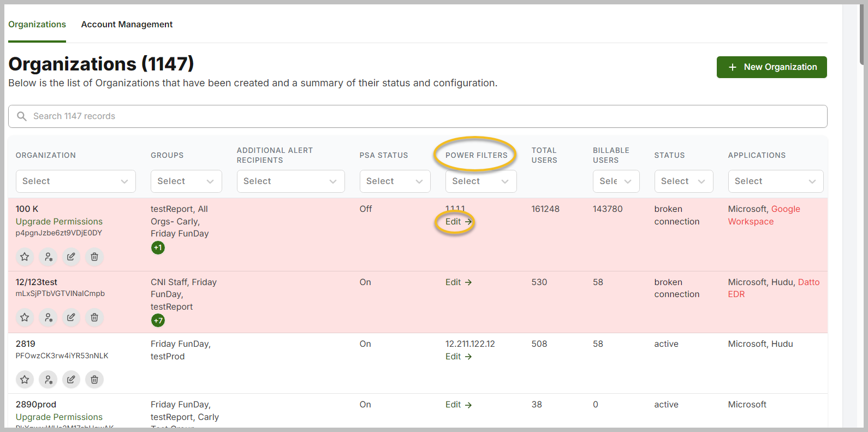Click power filters Edit link for 2890prod
This screenshot has height=432, width=868.
(x=459, y=405)
